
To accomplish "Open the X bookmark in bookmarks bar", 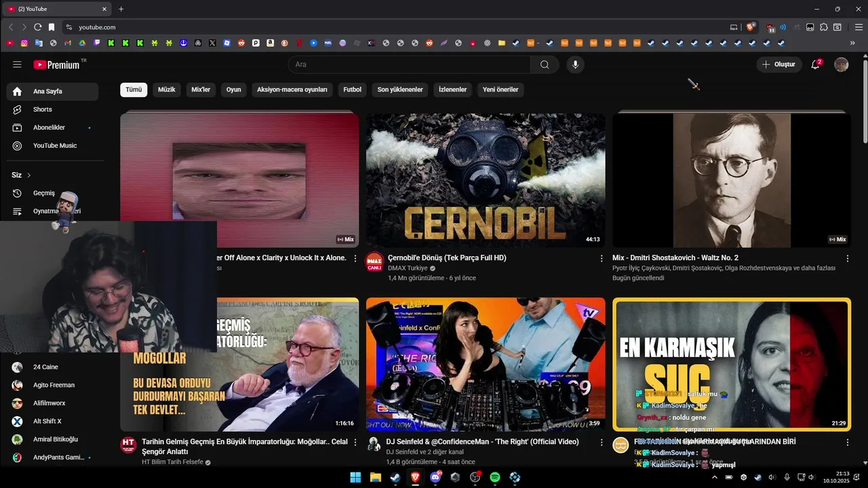I will point(212,43).
